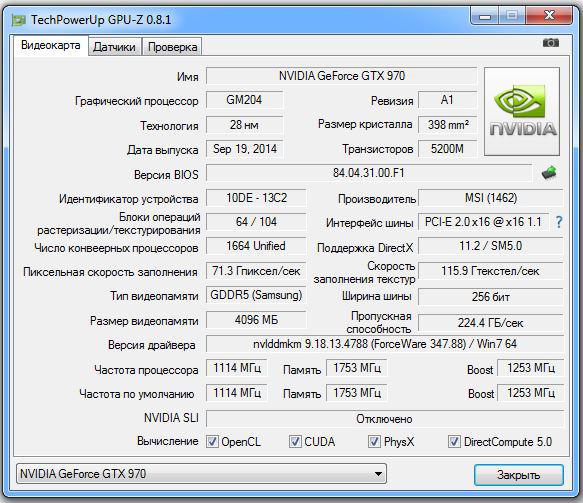Click the driver version field
Screen dimensions: 583x503
click(x=385, y=344)
